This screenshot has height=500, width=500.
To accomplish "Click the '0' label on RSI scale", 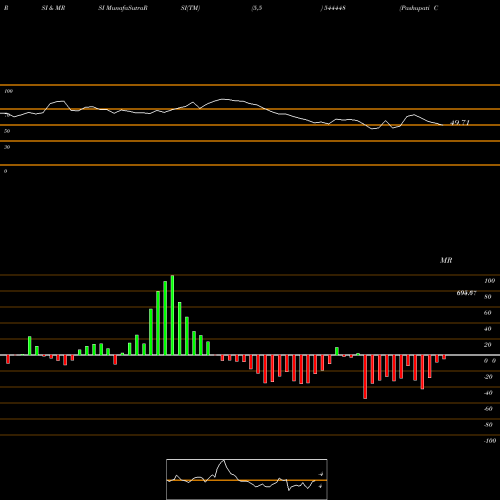I will [x=5, y=171].
